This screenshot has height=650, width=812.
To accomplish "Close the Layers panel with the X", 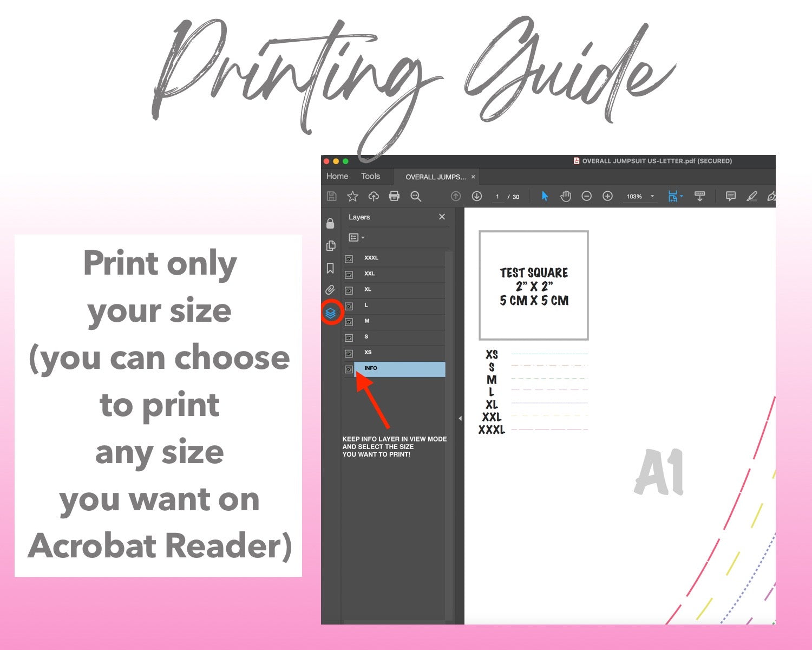I will 442,217.
